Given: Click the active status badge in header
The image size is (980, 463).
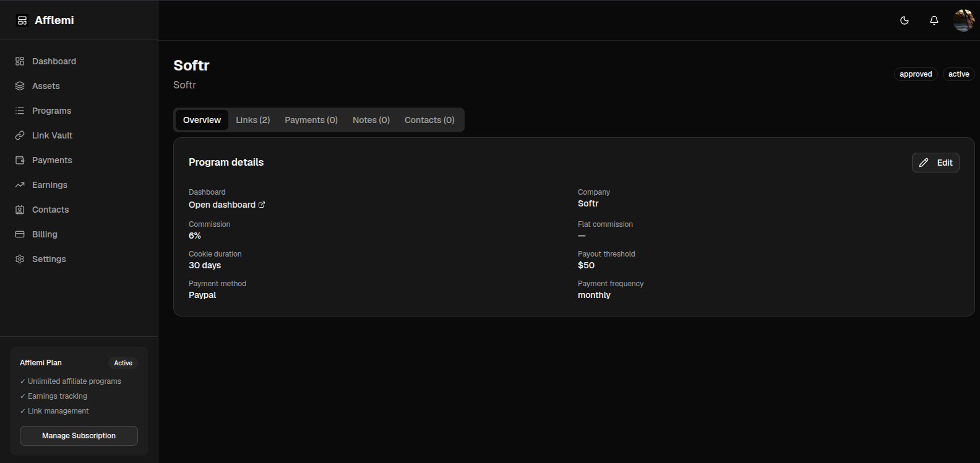Looking at the screenshot, I should (x=958, y=74).
